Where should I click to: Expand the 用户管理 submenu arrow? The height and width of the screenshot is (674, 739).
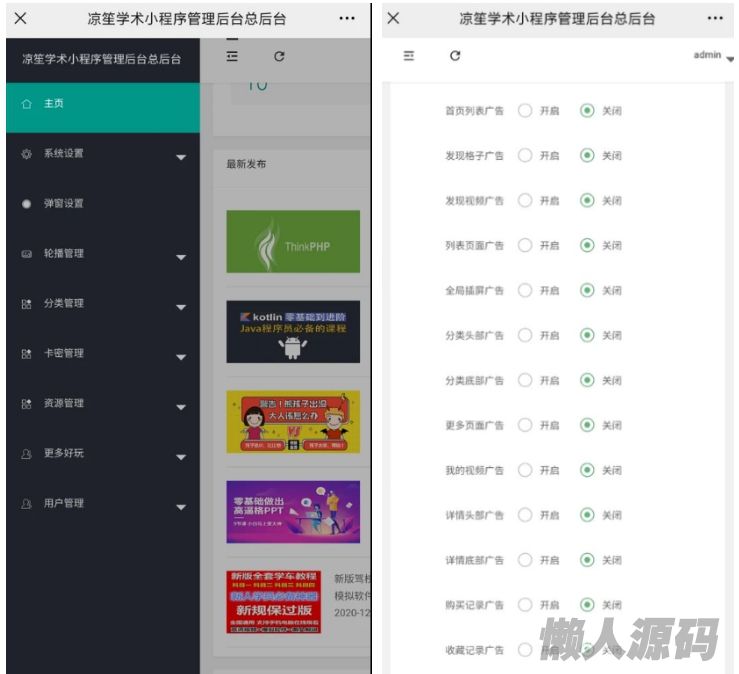(181, 507)
